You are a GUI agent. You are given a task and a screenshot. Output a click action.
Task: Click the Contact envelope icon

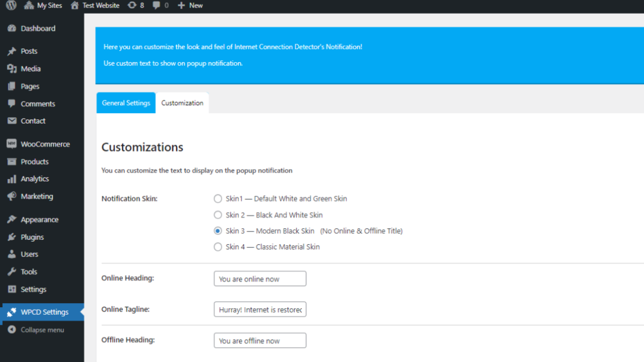point(12,121)
